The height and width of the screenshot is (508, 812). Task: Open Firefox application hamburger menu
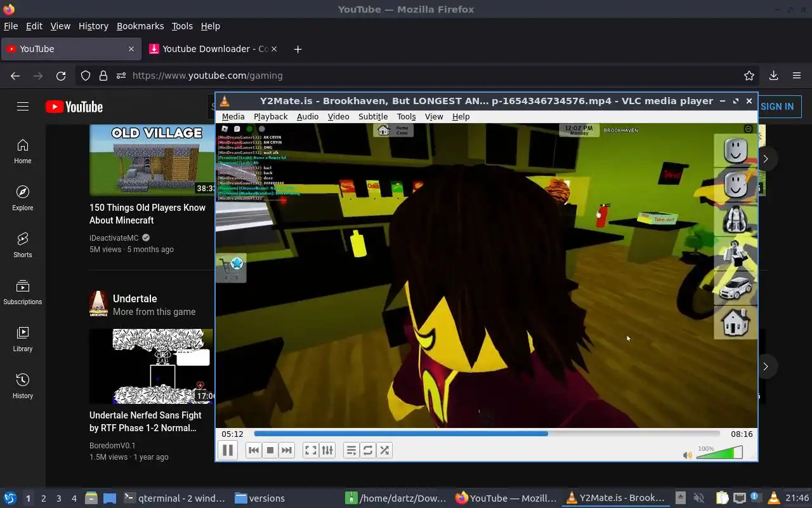coord(797,76)
